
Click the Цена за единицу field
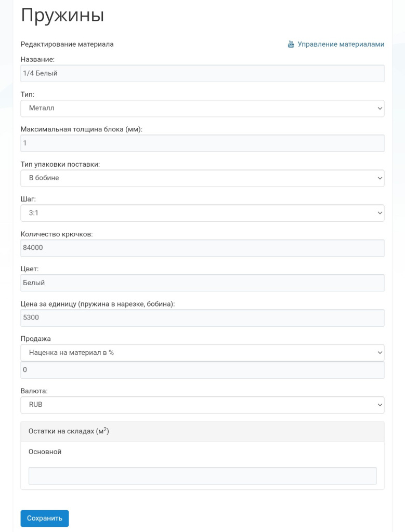tap(202, 317)
